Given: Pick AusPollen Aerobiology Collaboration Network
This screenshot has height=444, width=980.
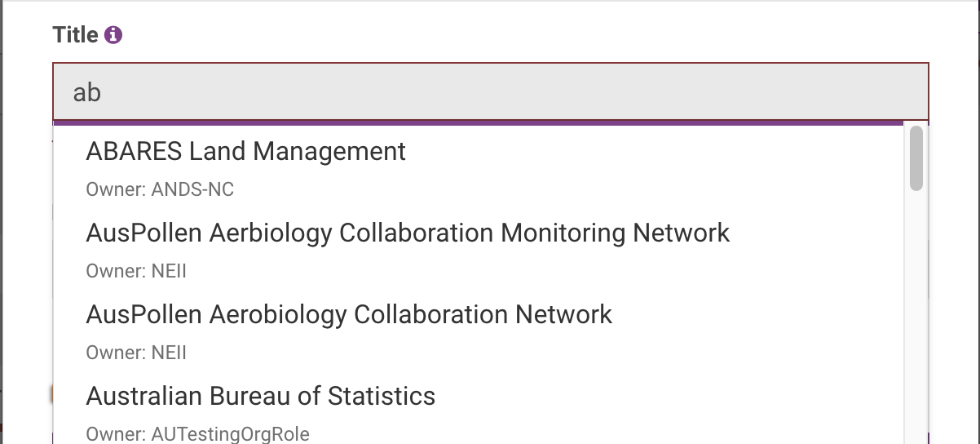Looking at the screenshot, I should click(x=349, y=315).
